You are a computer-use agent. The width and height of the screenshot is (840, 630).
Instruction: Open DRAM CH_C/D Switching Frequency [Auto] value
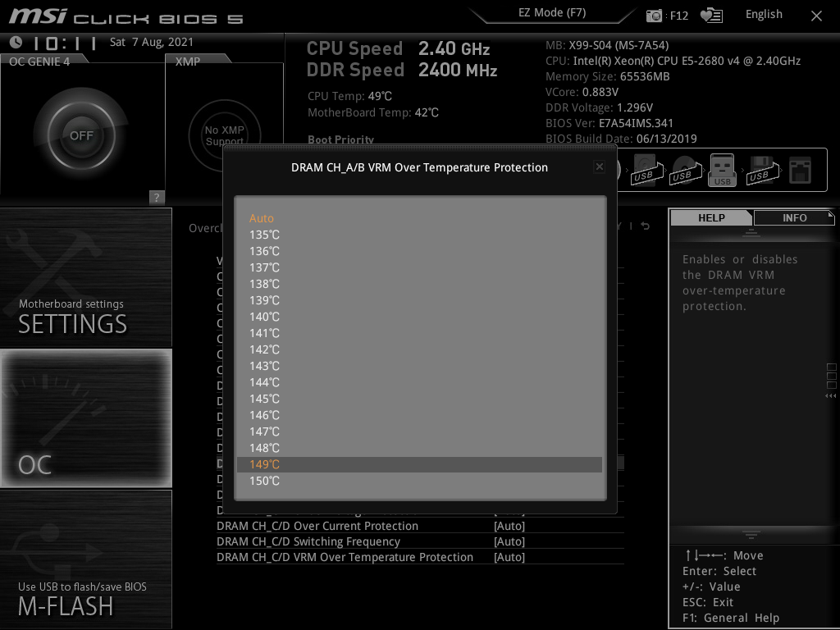pyautogui.click(x=509, y=541)
